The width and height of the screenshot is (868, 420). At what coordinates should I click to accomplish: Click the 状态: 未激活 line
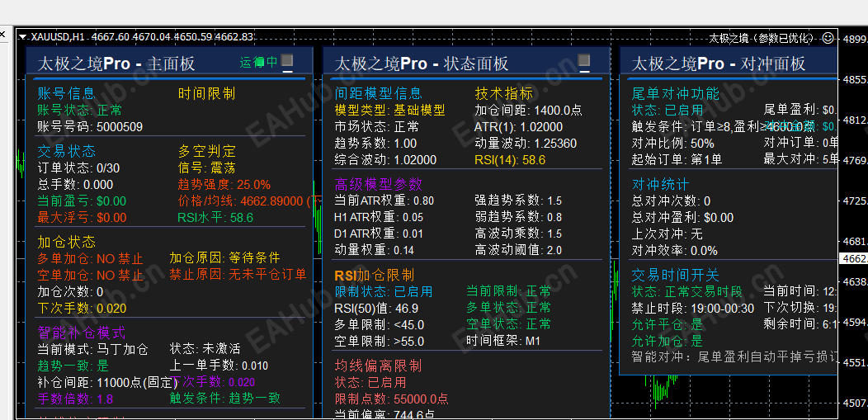click(x=205, y=348)
